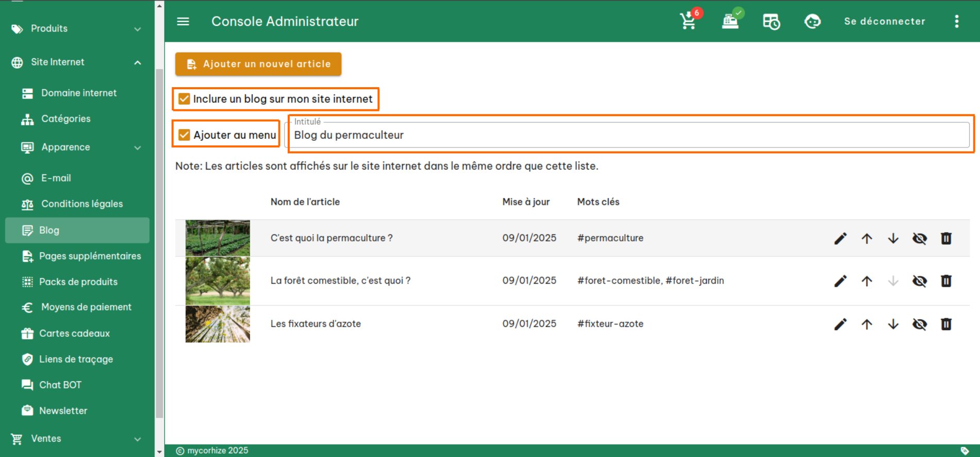Click 'Ajouter un nouvel article' button

point(258,64)
